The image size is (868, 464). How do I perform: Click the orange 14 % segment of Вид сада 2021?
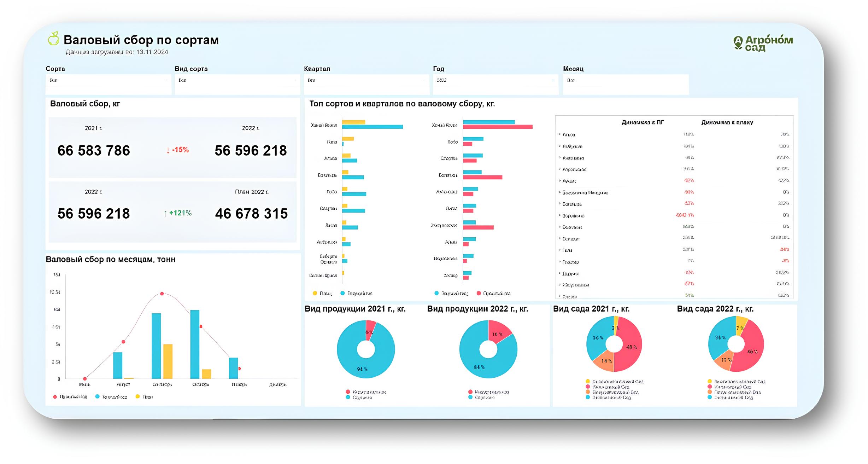coord(606,361)
